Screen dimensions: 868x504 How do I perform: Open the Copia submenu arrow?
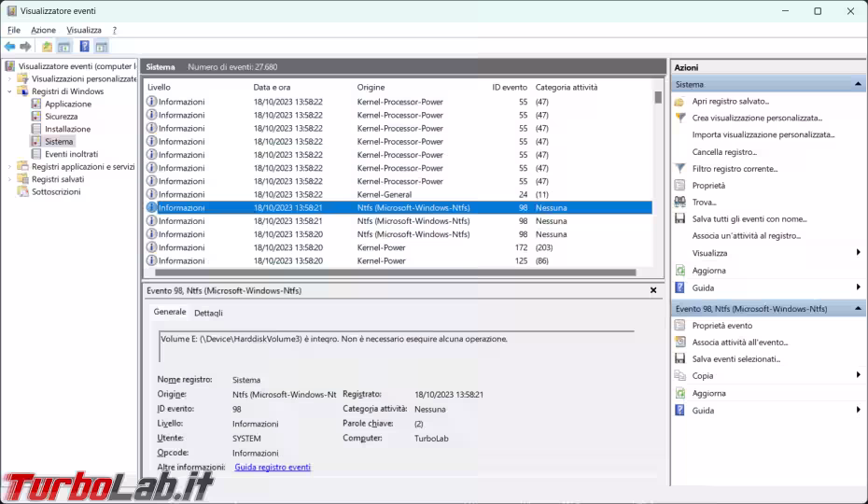(x=858, y=375)
